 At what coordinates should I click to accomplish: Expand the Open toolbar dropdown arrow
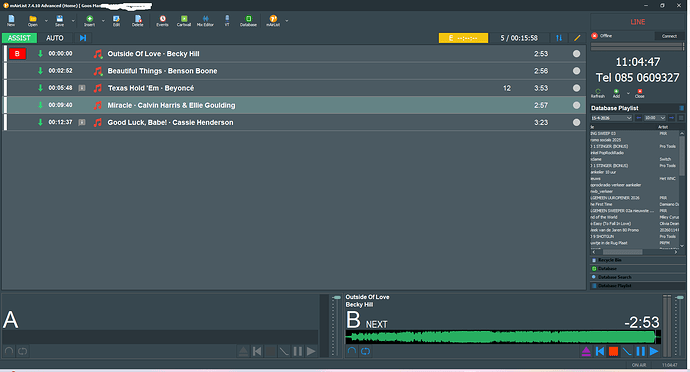pyautogui.click(x=46, y=20)
